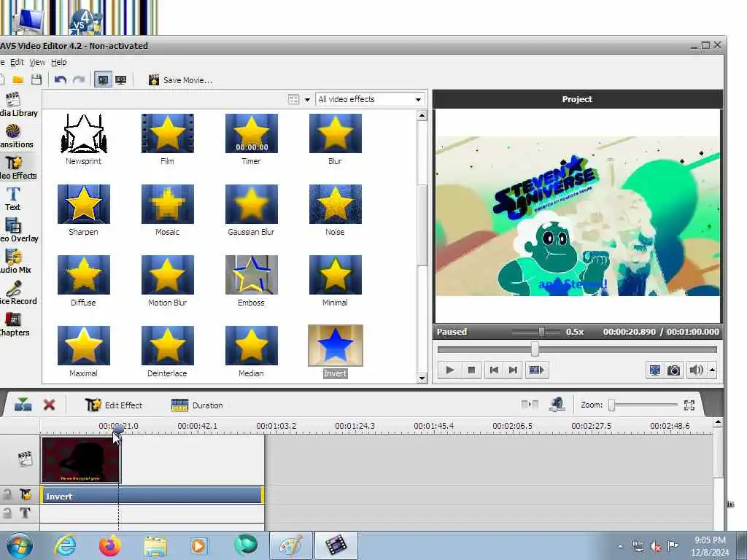Select the 4:3 aspect ratio toggle
Image resolution: width=747 pixels, height=560 pixels.
click(103, 79)
